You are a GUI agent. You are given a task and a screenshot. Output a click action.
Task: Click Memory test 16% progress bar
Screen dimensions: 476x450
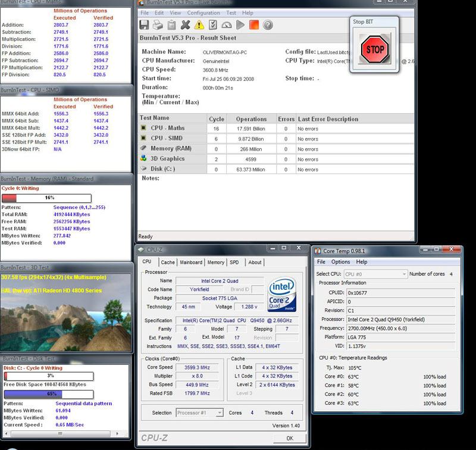pos(46,198)
